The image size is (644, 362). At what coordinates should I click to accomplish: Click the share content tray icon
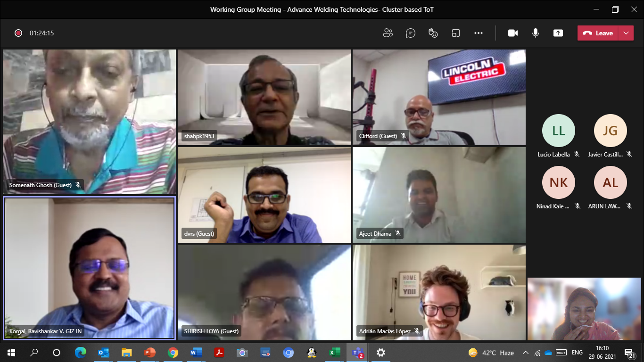tap(558, 33)
